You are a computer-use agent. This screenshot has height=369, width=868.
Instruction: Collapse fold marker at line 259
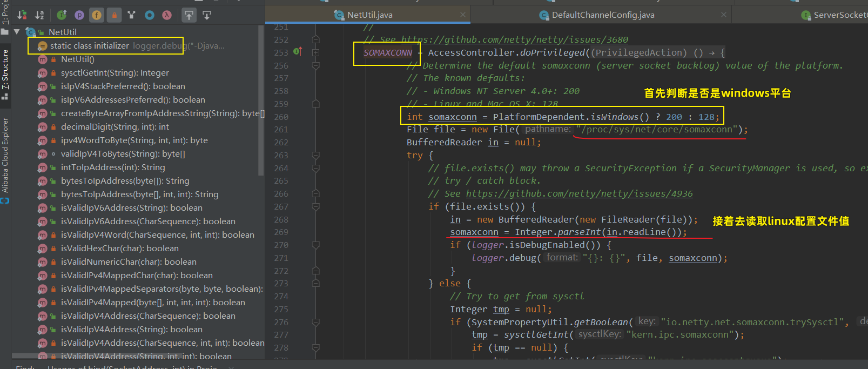(x=316, y=104)
